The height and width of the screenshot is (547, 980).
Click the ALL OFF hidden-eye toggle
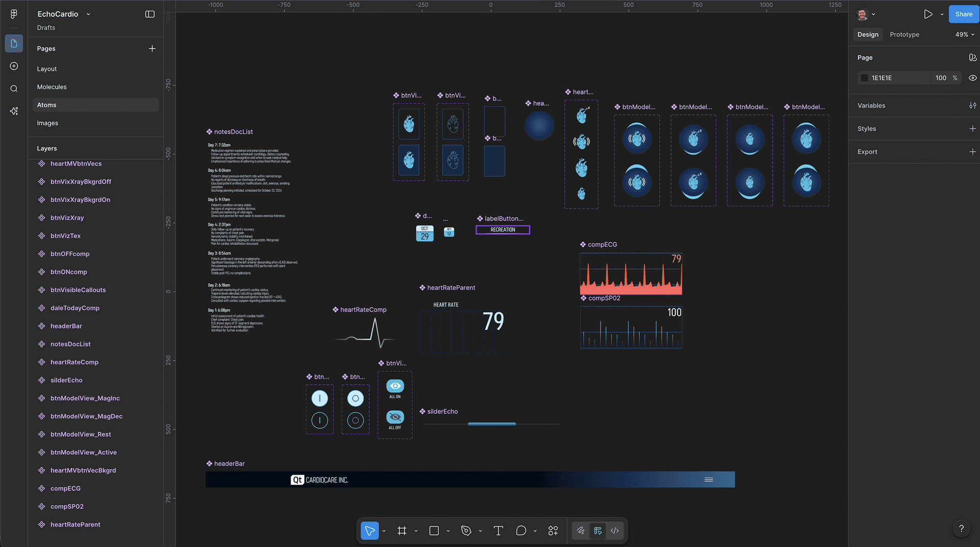pos(395,417)
